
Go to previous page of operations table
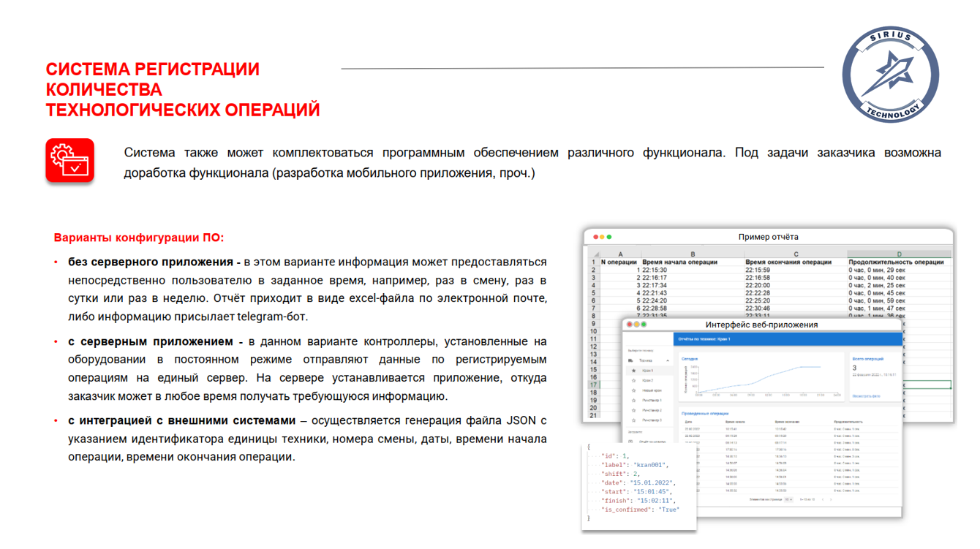tap(822, 500)
